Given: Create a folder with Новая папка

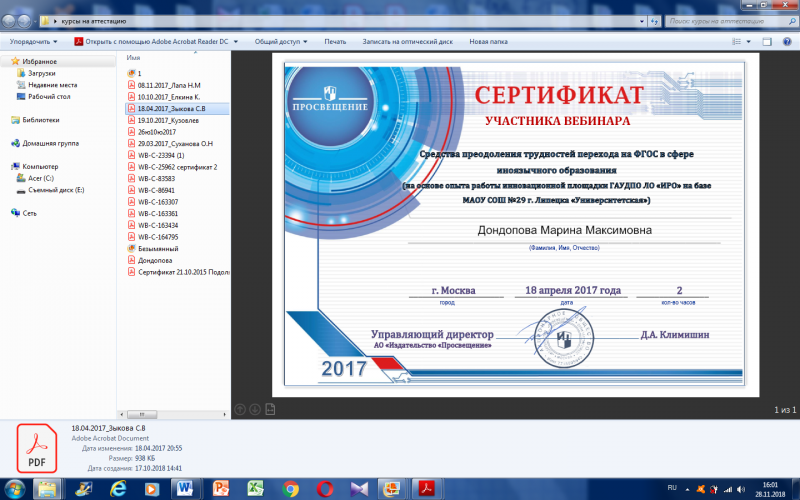Looking at the screenshot, I should coord(488,42).
